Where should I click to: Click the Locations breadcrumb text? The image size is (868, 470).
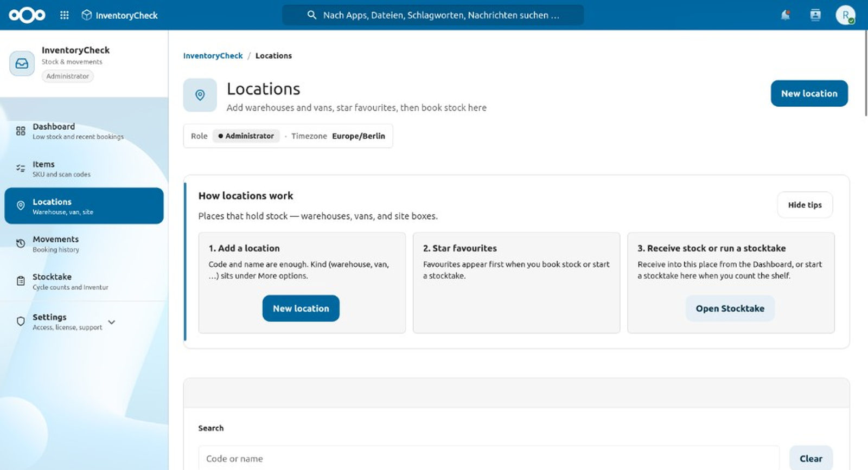pos(273,56)
